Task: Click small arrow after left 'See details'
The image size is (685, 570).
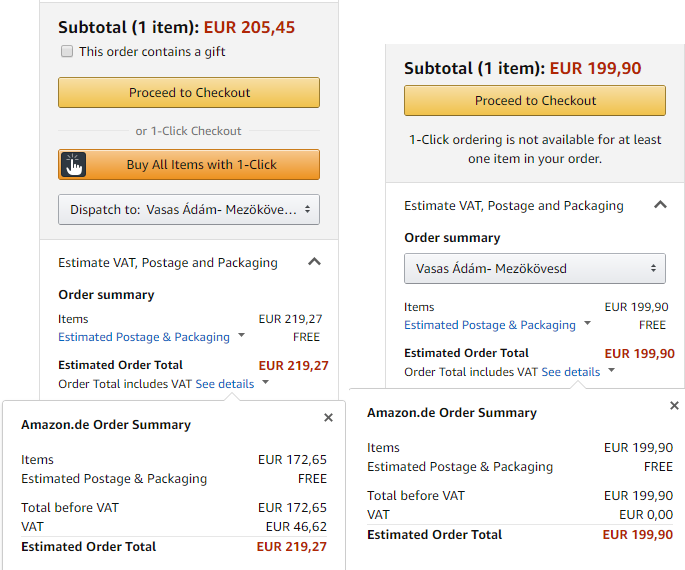Action: pos(266,382)
